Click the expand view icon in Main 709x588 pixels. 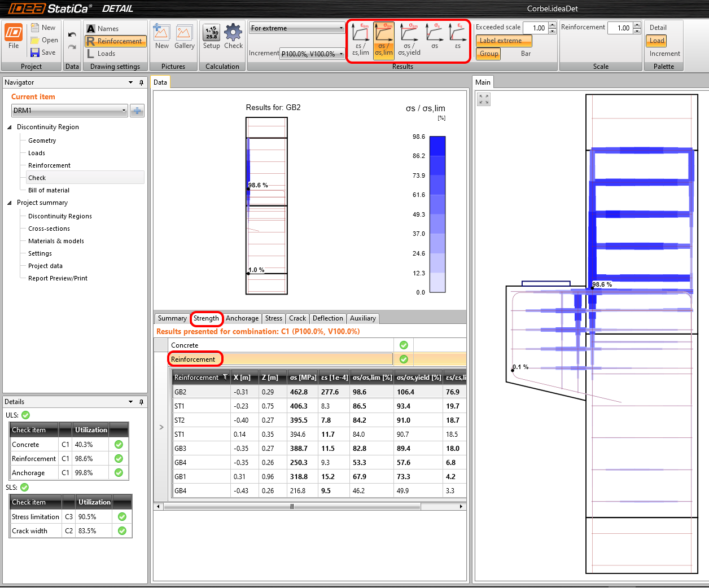point(484,99)
